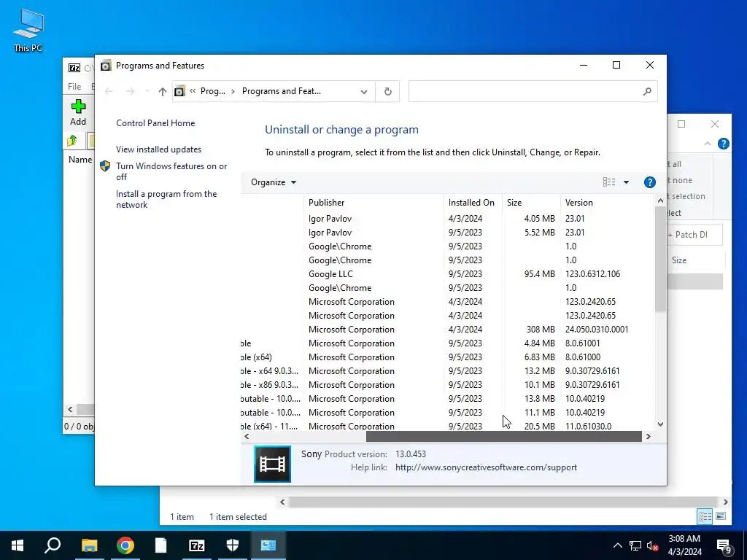Open the Windows Start menu
747x560 pixels.
(18, 545)
